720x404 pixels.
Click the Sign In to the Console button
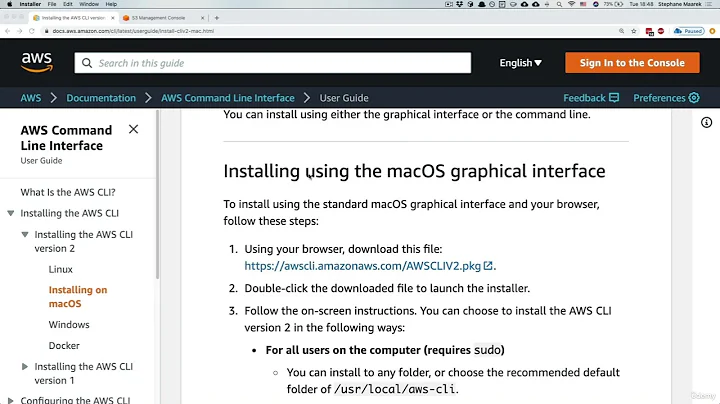[632, 63]
